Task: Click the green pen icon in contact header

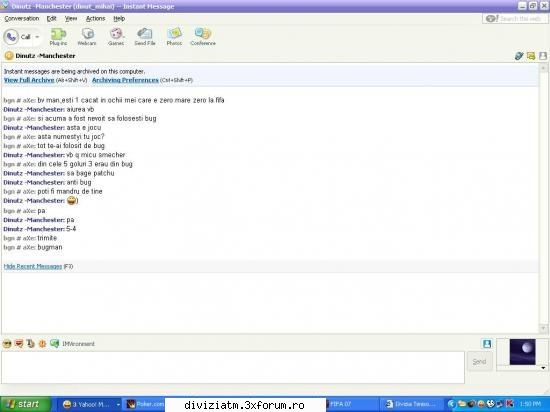Action: click(519, 56)
